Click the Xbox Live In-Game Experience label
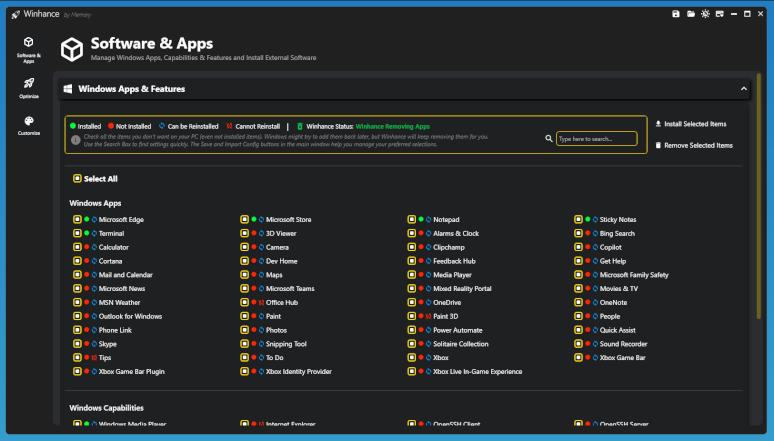 pyautogui.click(x=477, y=371)
